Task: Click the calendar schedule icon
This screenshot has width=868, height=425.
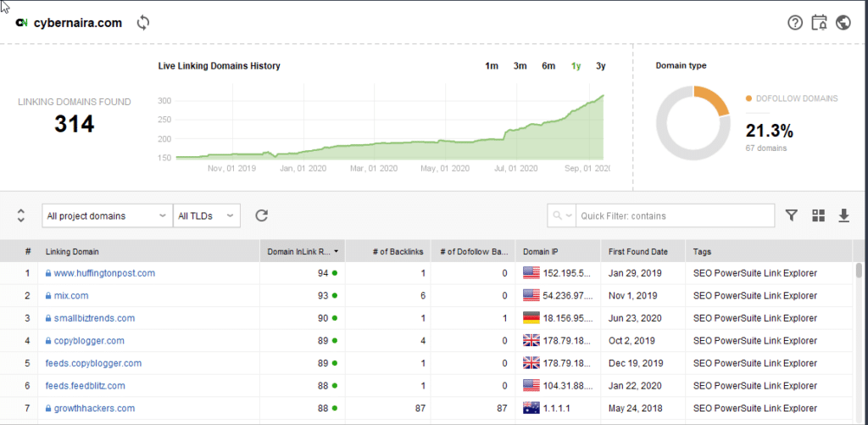Action: (819, 23)
